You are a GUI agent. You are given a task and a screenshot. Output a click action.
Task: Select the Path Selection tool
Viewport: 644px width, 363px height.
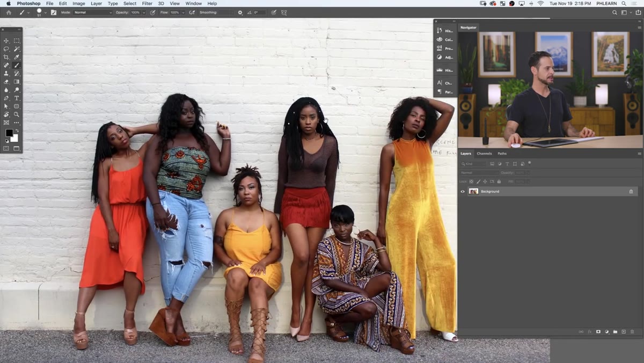(x=6, y=106)
